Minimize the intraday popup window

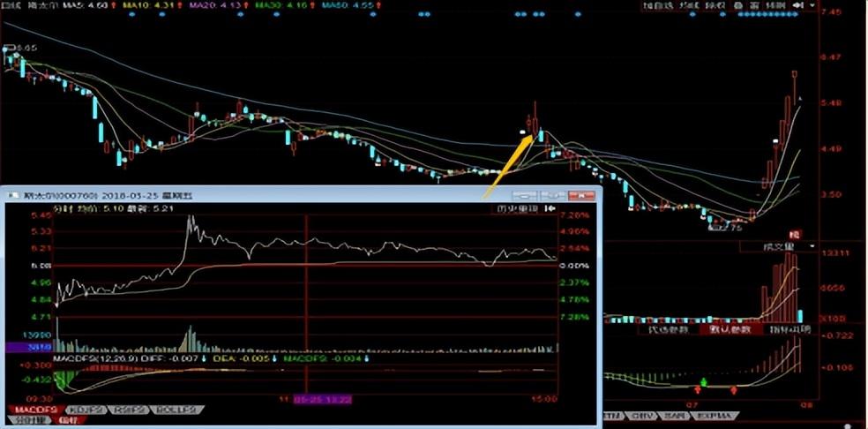point(525,195)
